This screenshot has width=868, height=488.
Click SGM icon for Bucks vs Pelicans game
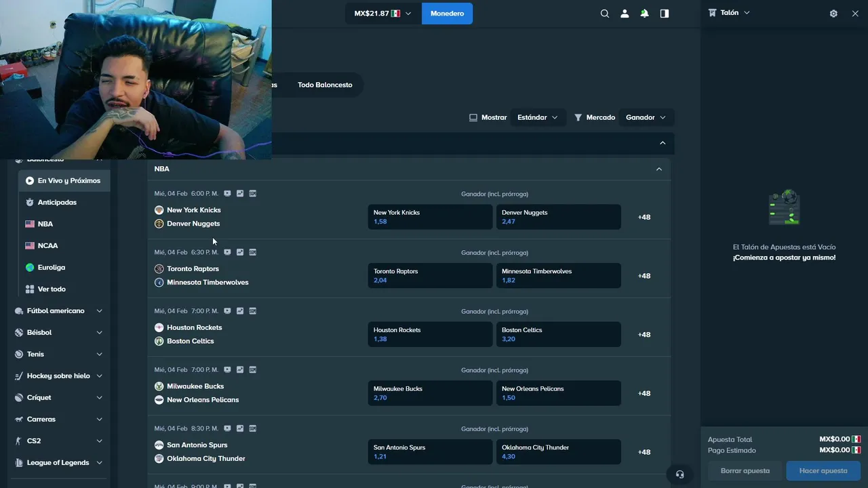point(253,370)
